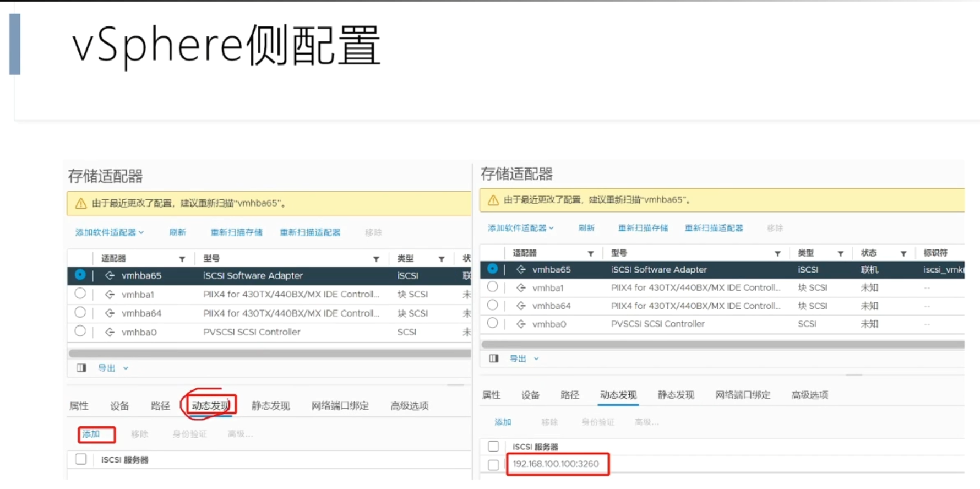Click 重新扫描存储 in the right panel toolbar
This screenshot has height=489, width=980.
[x=643, y=228]
